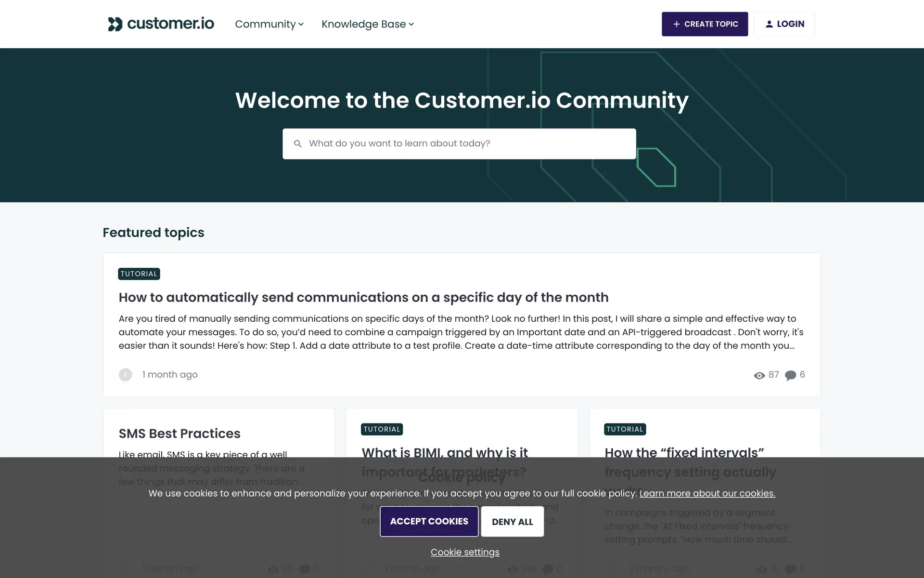
Task: Click the chevron next to Knowledge Base
Action: pos(411,24)
